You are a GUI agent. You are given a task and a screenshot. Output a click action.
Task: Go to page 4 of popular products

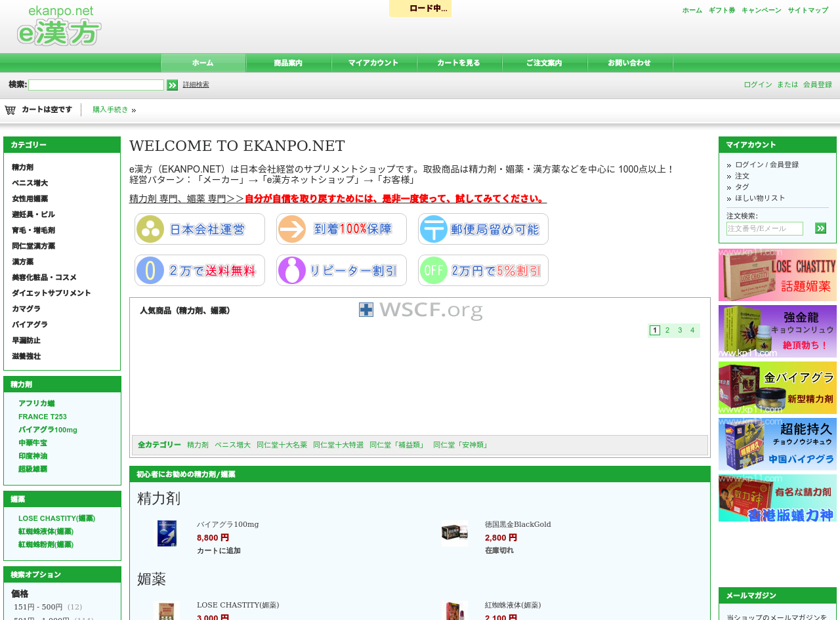(692, 330)
